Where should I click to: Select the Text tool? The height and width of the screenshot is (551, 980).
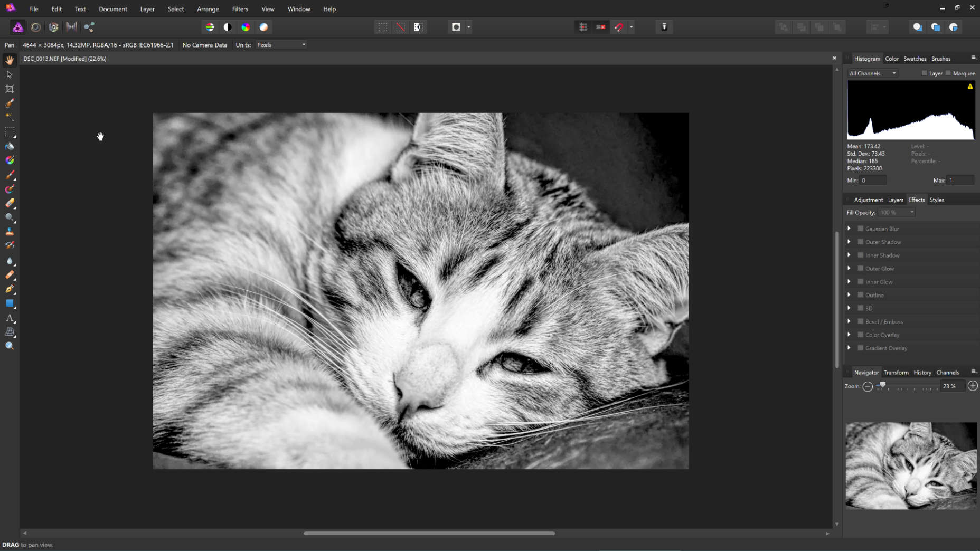tap(10, 318)
